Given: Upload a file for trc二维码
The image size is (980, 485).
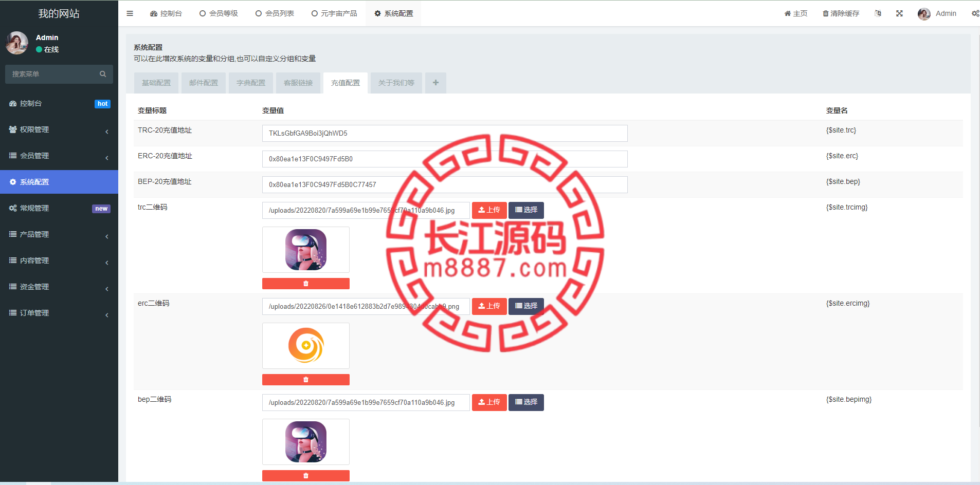Looking at the screenshot, I should pos(489,210).
